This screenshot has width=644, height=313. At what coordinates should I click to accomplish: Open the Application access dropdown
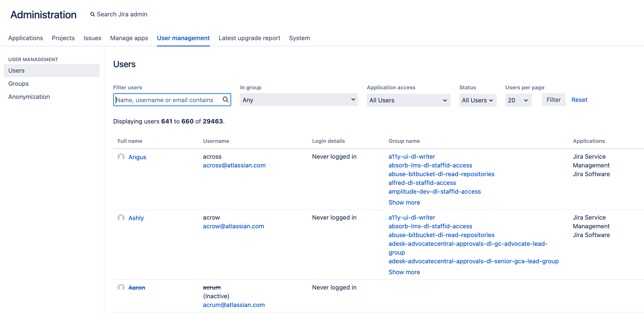pyautogui.click(x=408, y=100)
